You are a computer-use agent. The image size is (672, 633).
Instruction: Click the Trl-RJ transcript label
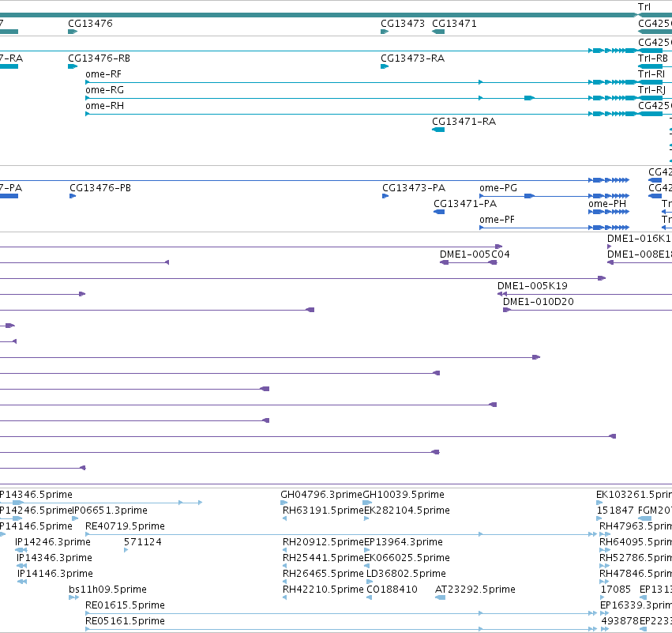click(x=651, y=90)
